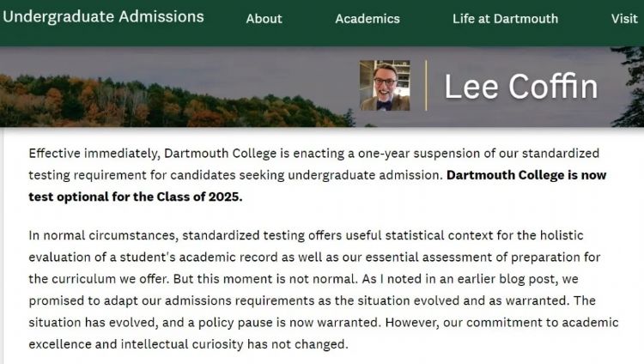Select the Academics navigation item
644x364 pixels.
[x=368, y=19]
